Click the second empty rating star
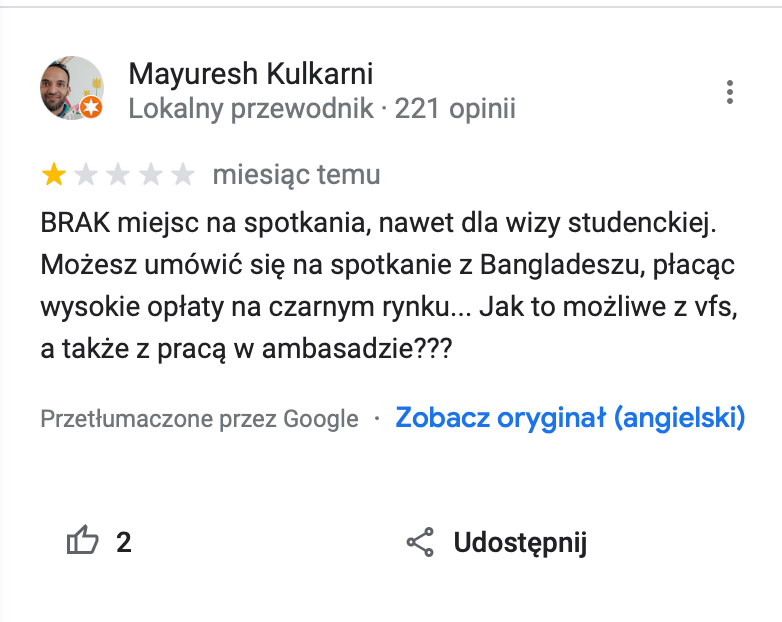The image size is (782, 622). coord(86,176)
